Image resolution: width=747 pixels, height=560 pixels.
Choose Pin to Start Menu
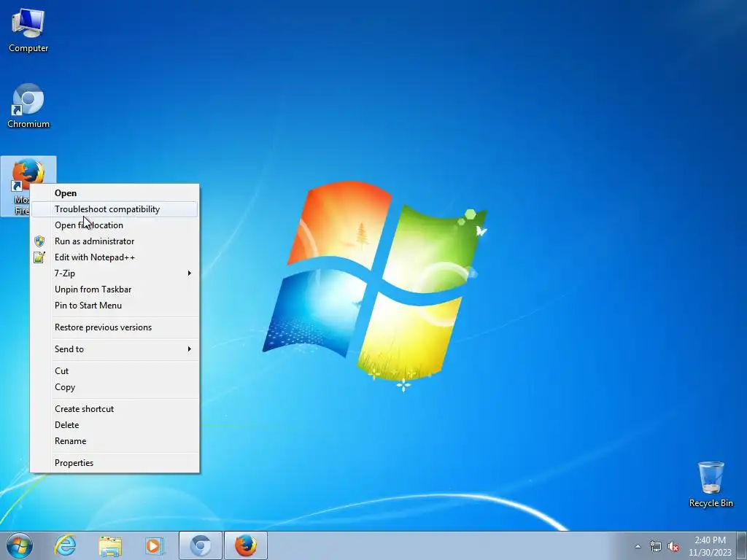(x=115, y=306)
